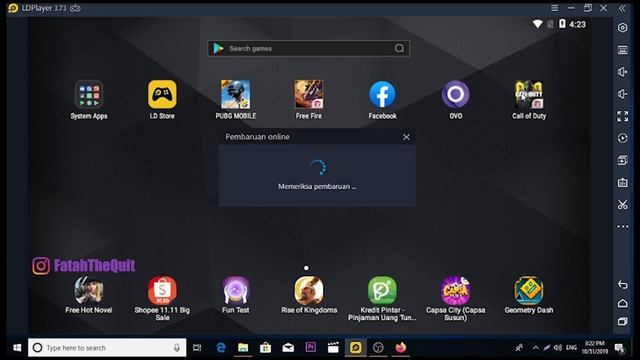Screen dimensions: 640x360
Task: Click the Search games field
Action: coord(309,49)
